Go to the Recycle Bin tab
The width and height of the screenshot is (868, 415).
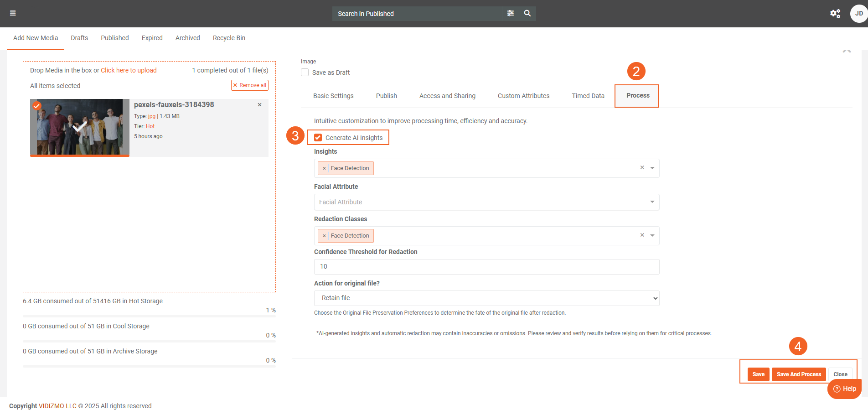click(229, 38)
